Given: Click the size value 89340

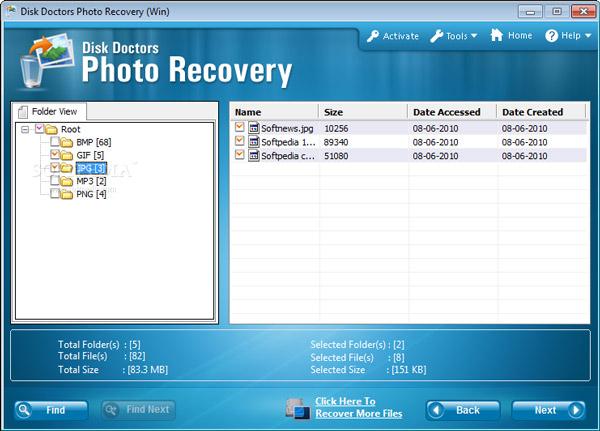Looking at the screenshot, I should click(336, 142).
